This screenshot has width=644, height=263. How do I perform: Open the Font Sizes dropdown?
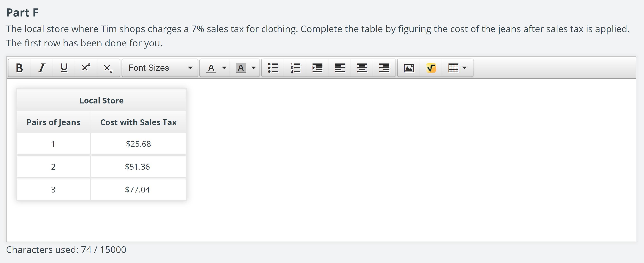(x=160, y=68)
